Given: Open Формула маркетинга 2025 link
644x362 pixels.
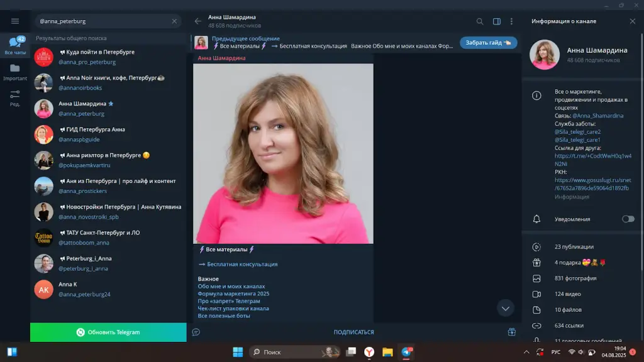Looking at the screenshot, I should coord(233,293).
